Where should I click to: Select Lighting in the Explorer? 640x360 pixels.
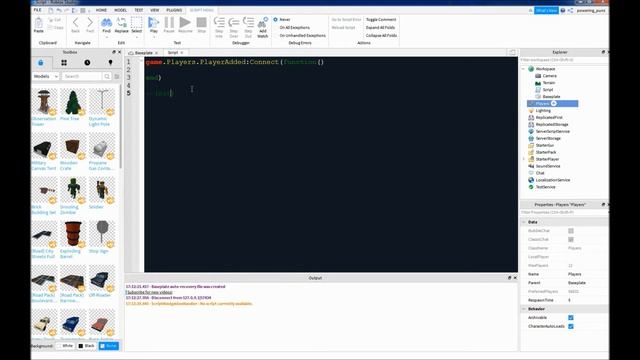click(543, 111)
